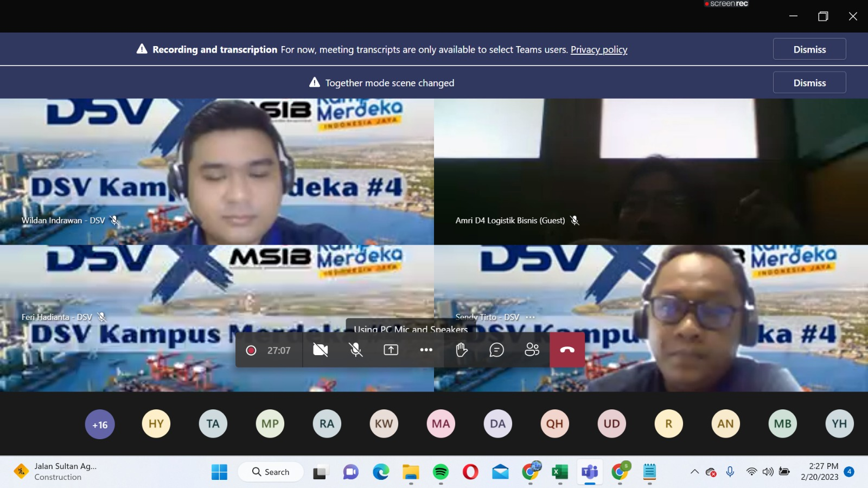Open Chrome with profile badge on taskbar
The height and width of the screenshot is (488, 868).
531,471
